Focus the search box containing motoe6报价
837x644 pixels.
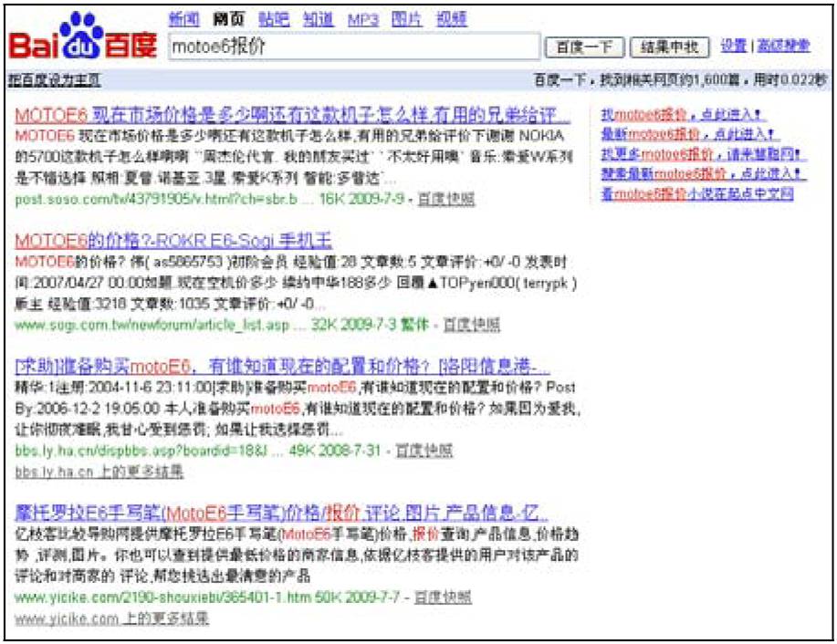pos(354,47)
